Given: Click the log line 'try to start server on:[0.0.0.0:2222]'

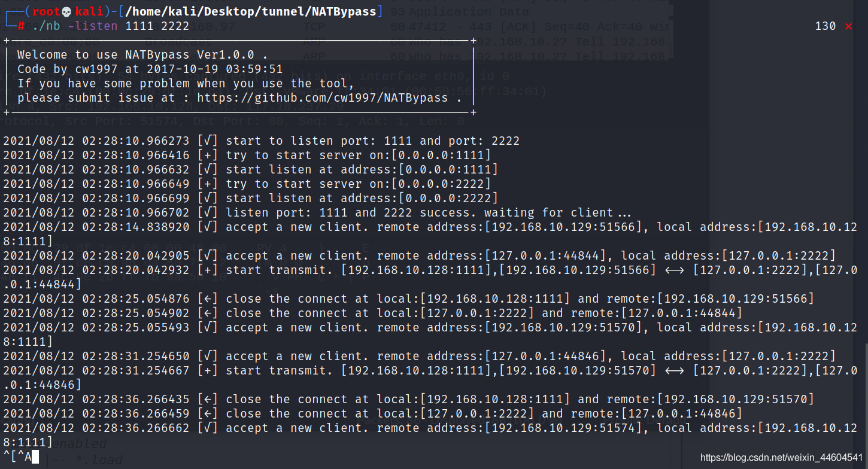Looking at the screenshot, I should coord(247,184).
